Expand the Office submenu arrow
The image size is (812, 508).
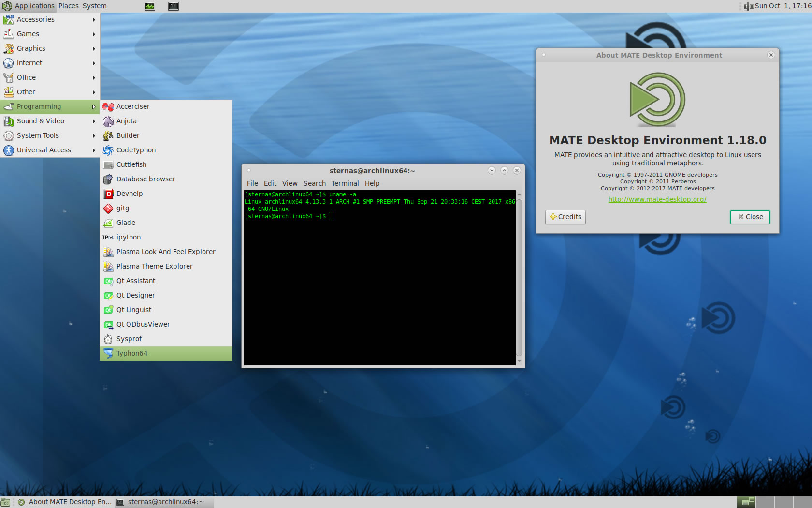coord(94,77)
